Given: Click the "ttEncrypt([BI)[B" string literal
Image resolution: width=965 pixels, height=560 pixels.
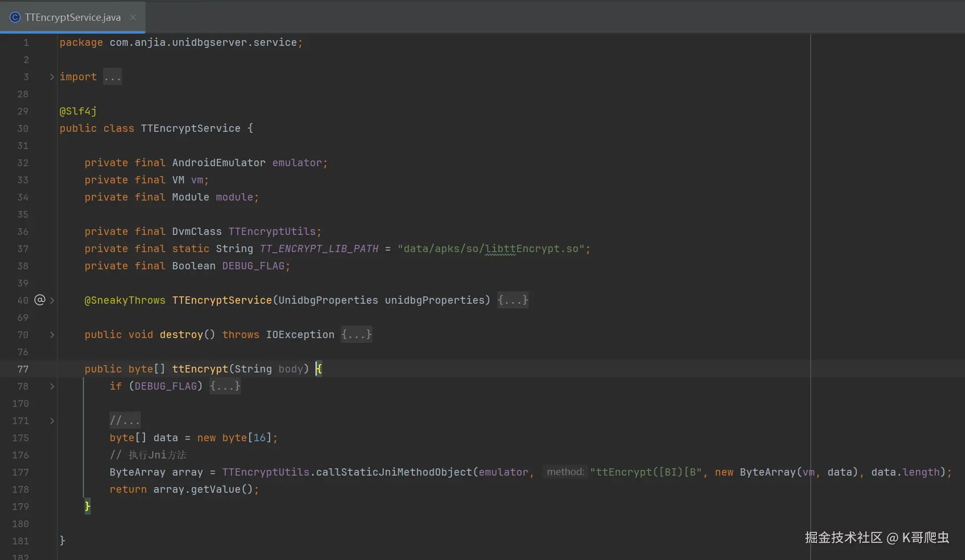Looking at the screenshot, I should pyautogui.click(x=646, y=472).
